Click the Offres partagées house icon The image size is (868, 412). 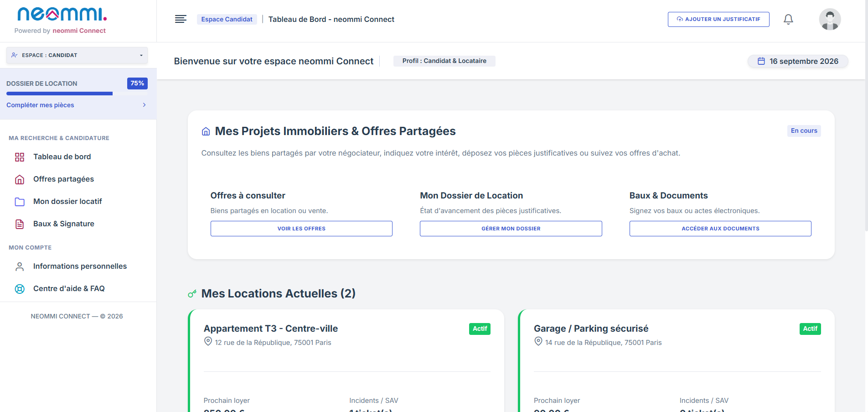(x=20, y=179)
